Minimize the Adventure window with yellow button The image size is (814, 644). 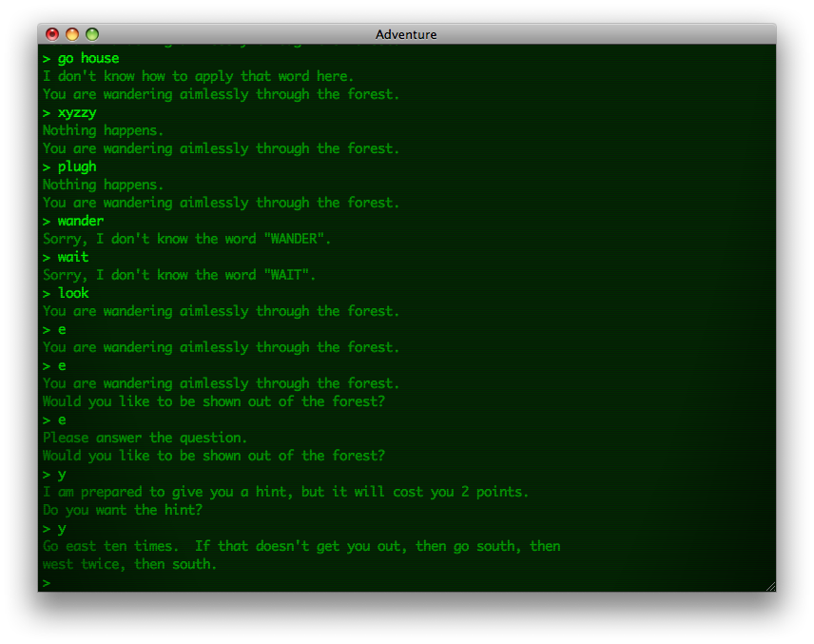pyautogui.click(x=72, y=34)
